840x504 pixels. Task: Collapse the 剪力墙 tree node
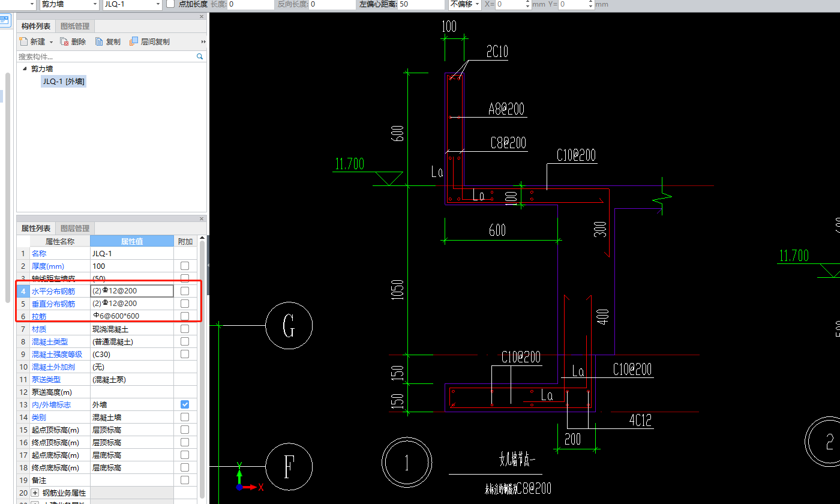(x=25, y=69)
